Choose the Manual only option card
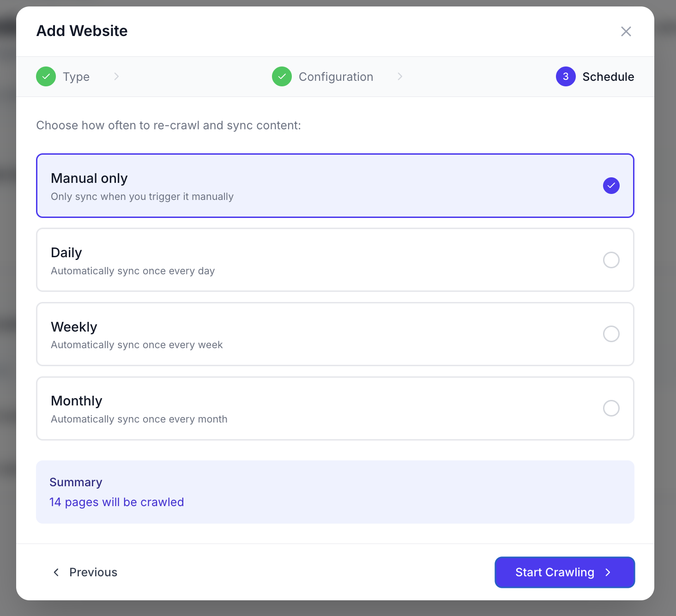Screen dimensions: 676x616 (x=323, y=186)
